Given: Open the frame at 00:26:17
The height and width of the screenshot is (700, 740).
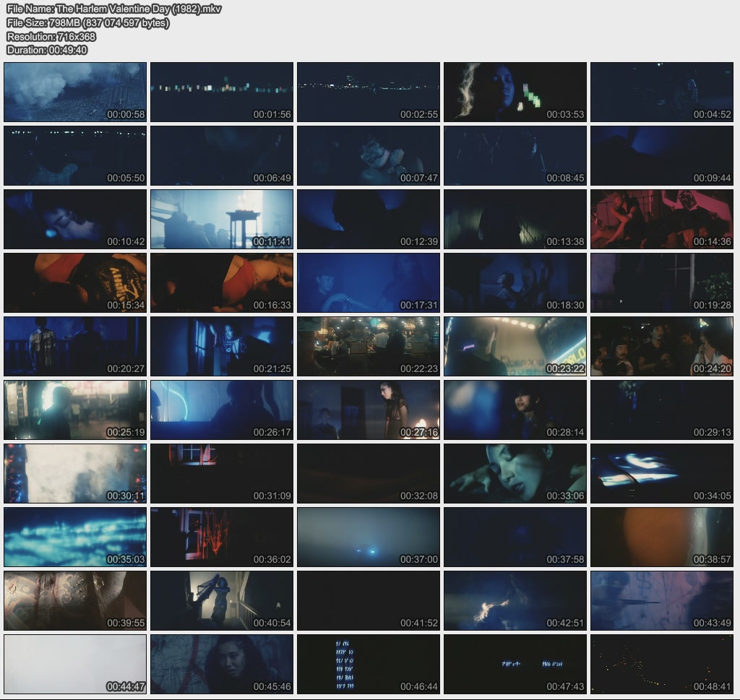Looking at the screenshot, I should (222, 410).
